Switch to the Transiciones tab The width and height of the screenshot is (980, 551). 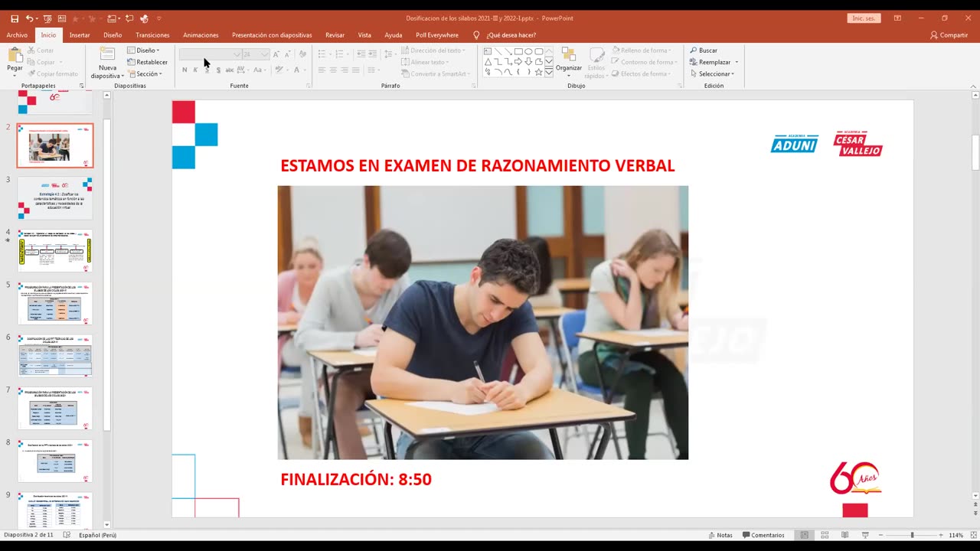[x=152, y=35]
